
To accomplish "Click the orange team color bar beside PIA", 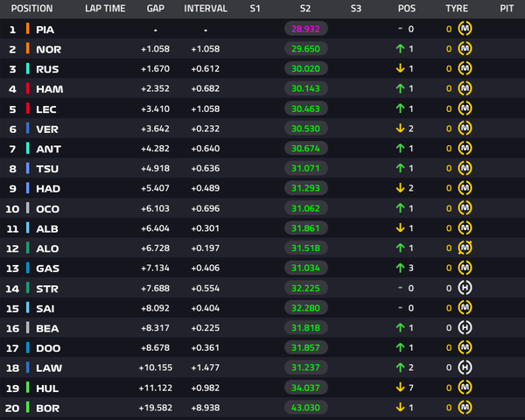I will click(28, 29).
